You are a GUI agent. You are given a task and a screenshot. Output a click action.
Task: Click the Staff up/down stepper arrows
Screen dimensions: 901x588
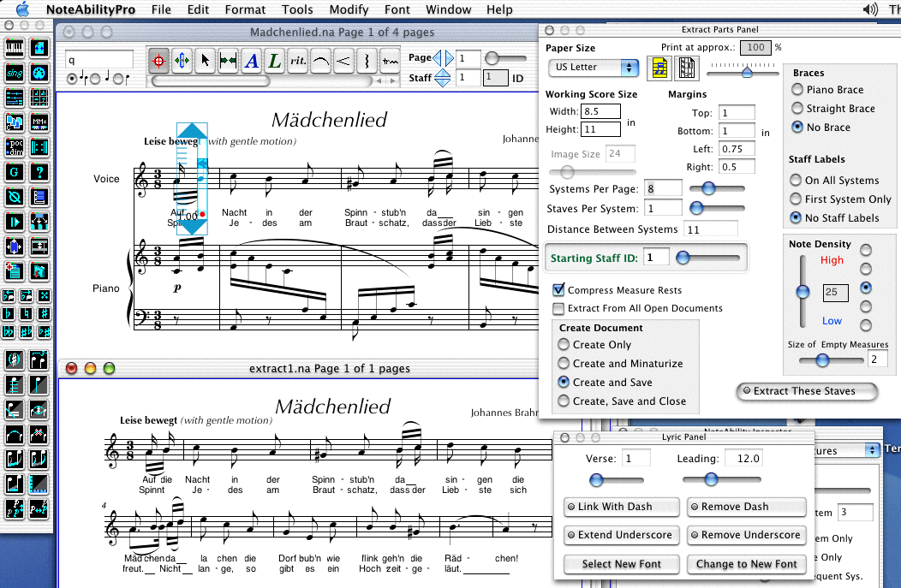tap(443, 78)
